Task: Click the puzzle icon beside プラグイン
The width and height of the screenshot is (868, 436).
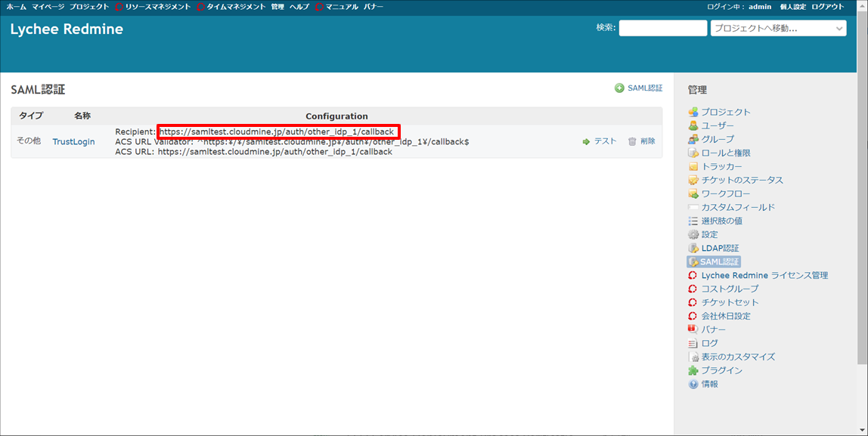Action: [693, 370]
